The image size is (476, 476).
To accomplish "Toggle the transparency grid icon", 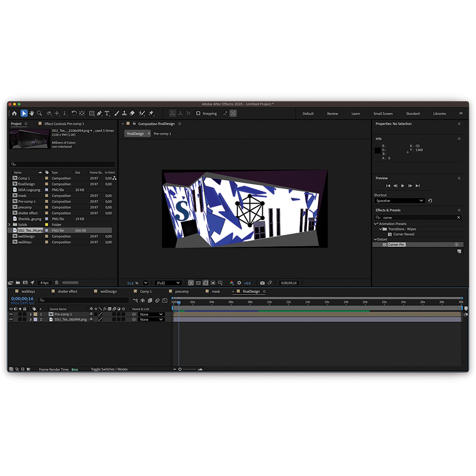I will point(198,282).
